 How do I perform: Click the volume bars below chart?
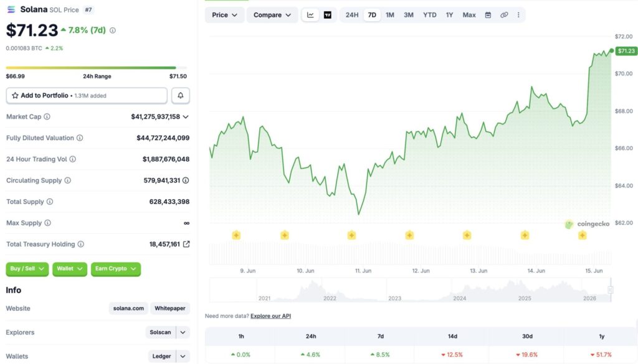[410, 254]
